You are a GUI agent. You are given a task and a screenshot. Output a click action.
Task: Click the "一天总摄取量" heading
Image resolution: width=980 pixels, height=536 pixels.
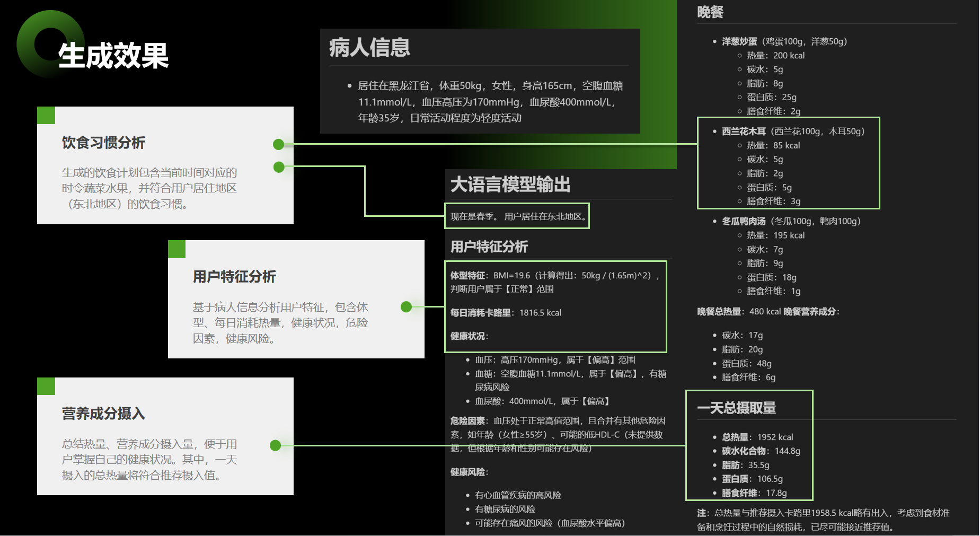pos(736,408)
